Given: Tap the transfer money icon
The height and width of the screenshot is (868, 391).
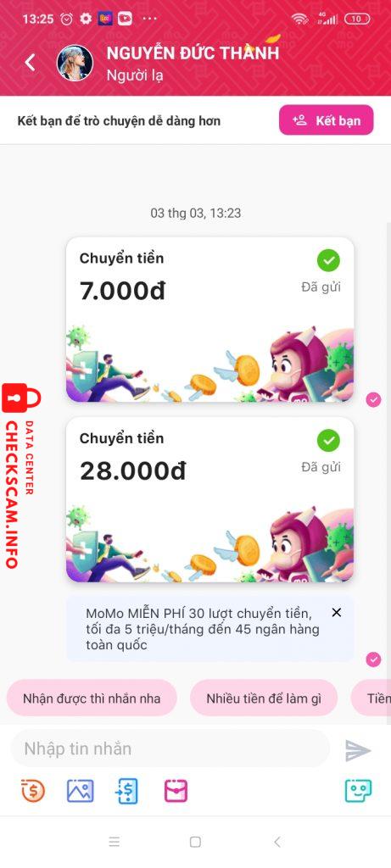Looking at the screenshot, I should point(127,791).
